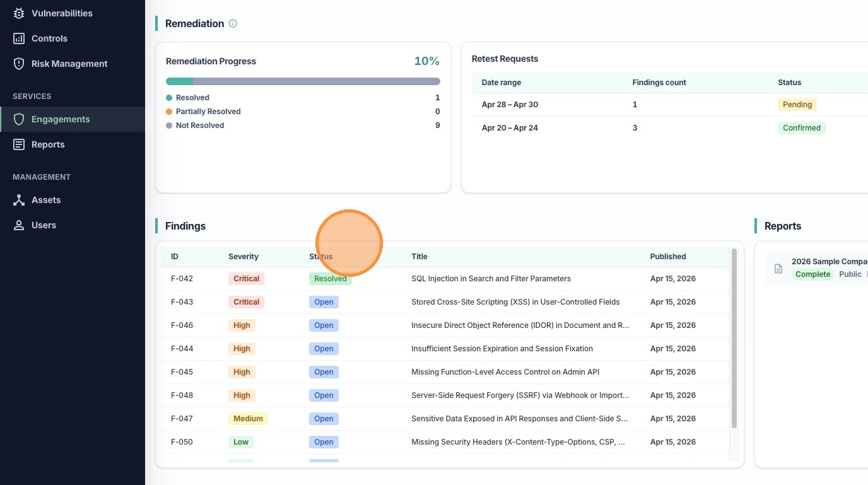Image resolution: width=868 pixels, height=485 pixels.
Task: Open the Stored Cross-Site Scripting finding
Action: click(515, 302)
